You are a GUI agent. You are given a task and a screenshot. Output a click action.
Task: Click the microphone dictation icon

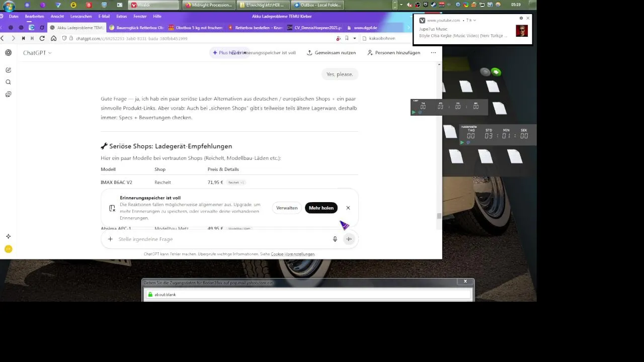tap(335, 239)
